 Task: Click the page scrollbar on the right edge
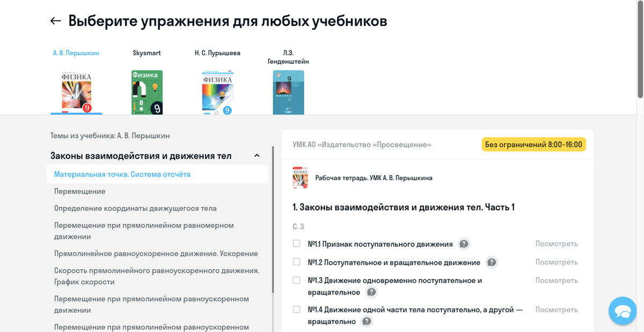pos(640,49)
